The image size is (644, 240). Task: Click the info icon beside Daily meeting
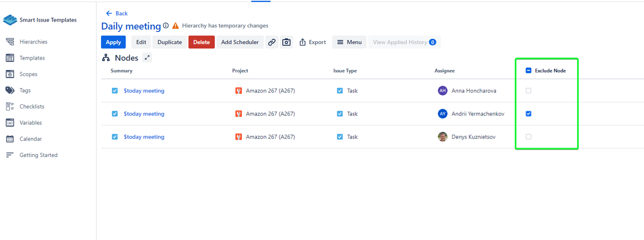coord(166,26)
